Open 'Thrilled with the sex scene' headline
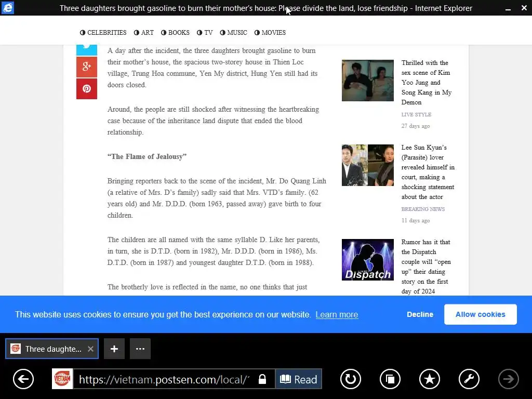This screenshot has width=532, height=399. 427,83
